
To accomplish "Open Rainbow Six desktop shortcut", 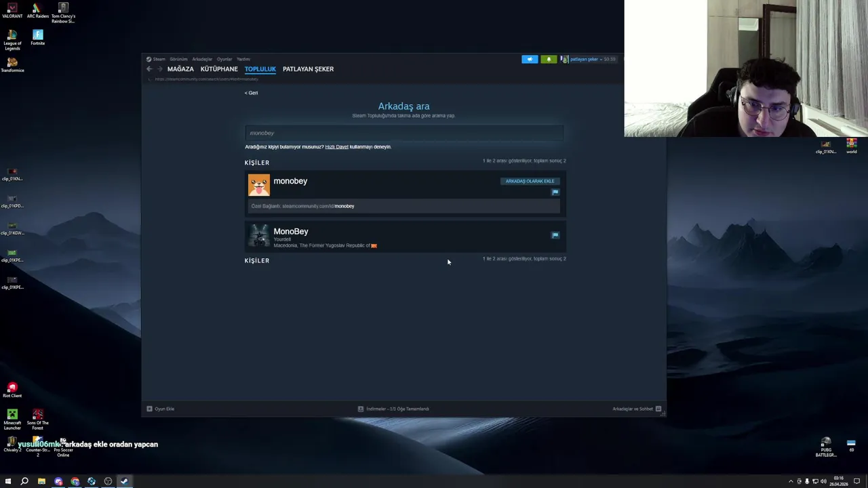I will click(x=63, y=13).
